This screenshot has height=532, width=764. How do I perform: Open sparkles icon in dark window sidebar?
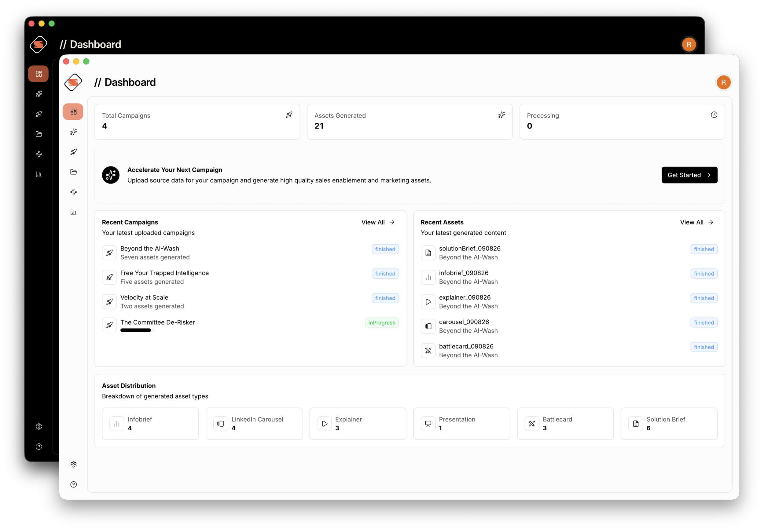click(39, 94)
